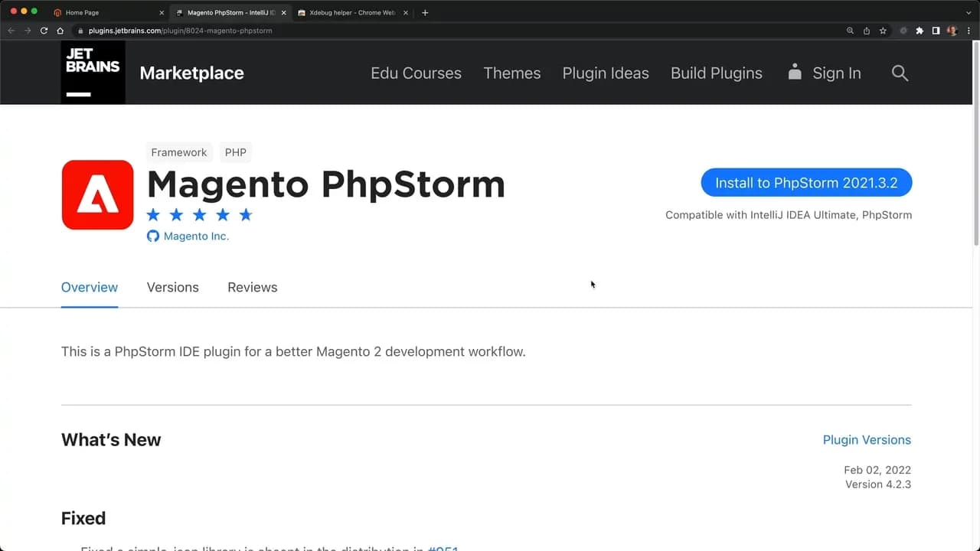The height and width of the screenshot is (551, 980).
Task: Expand the tab search chevron
Action: (969, 12)
